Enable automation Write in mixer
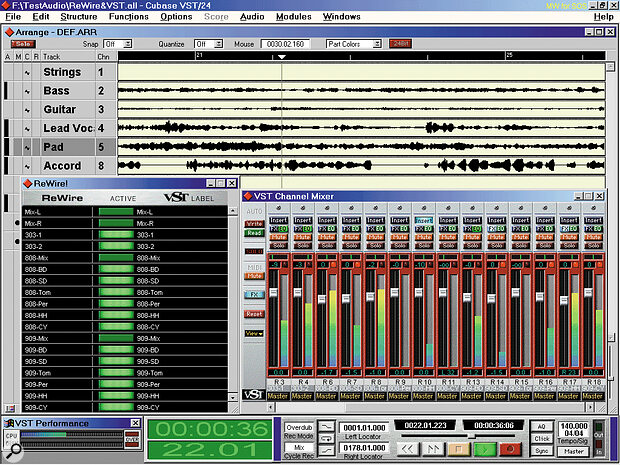 tap(254, 223)
